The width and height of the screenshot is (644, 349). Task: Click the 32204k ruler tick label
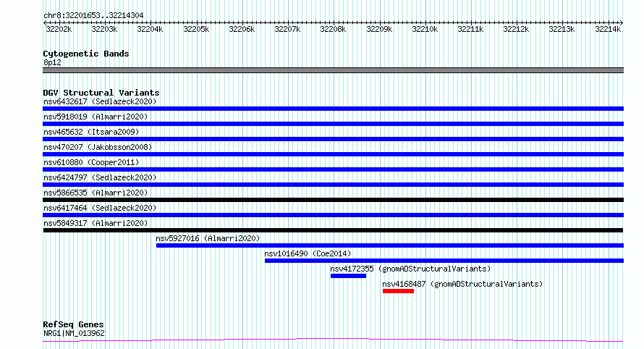[150, 30]
